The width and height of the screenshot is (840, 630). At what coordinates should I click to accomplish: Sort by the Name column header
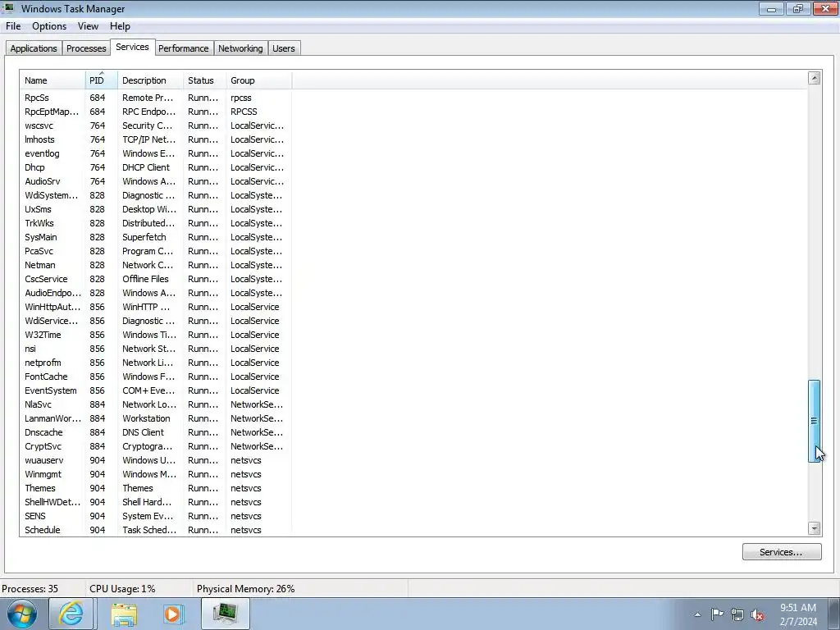pyautogui.click(x=52, y=80)
